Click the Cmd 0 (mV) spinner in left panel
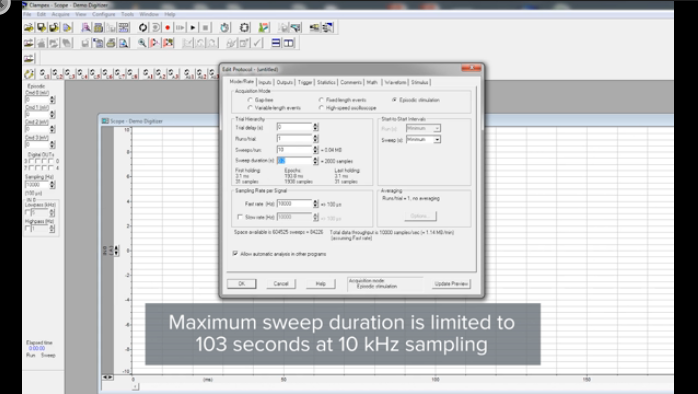The image size is (698, 394). 53,100
